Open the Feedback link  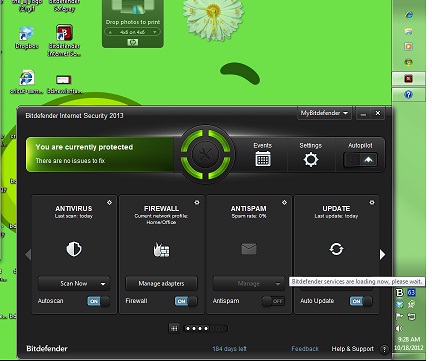[305, 349]
